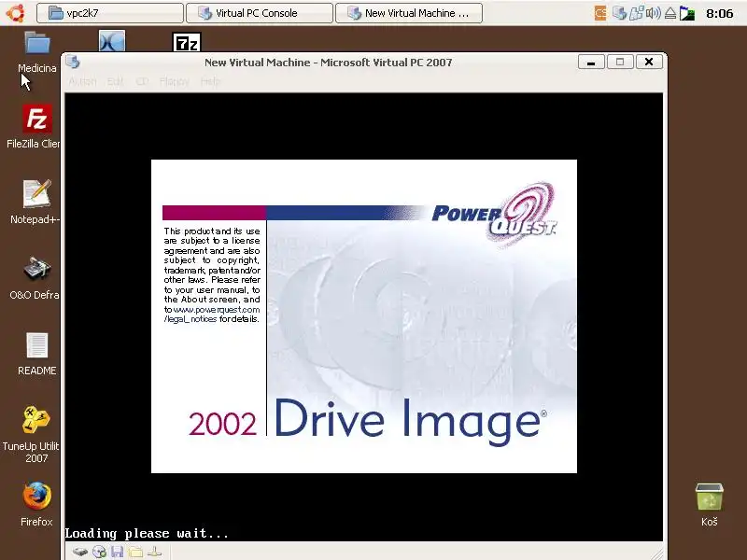This screenshot has width=747, height=560.
Task: Open the Floppy menu in Virtual PC
Action: click(175, 81)
